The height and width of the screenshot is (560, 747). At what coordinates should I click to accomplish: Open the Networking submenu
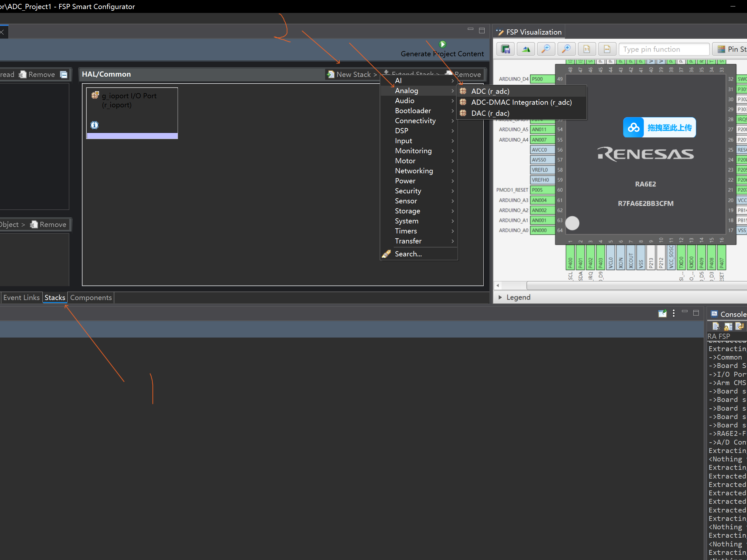pos(419,171)
